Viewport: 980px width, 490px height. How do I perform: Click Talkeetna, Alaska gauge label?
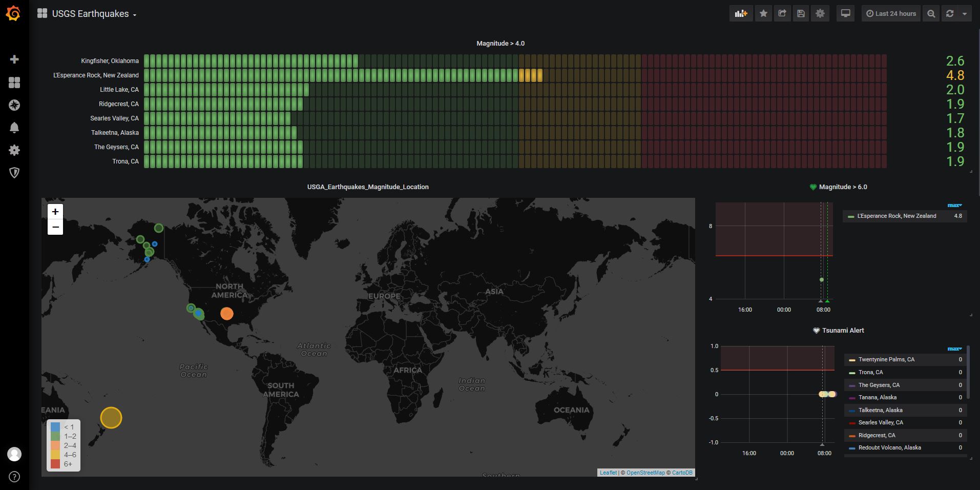click(115, 133)
